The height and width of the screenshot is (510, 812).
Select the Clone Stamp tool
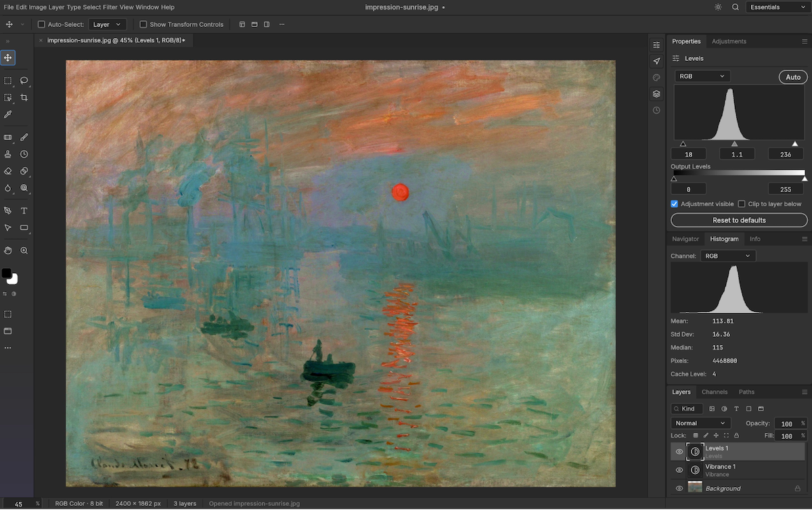pos(8,154)
